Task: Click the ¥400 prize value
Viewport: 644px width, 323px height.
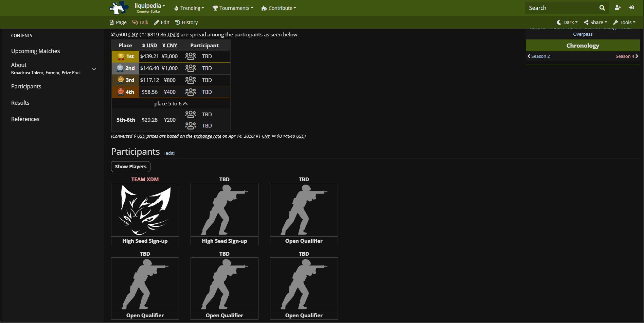Action: coord(170,92)
